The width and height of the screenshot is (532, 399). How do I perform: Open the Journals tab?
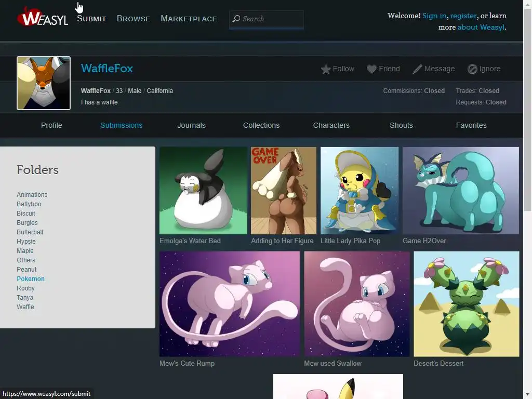tap(191, 125)
